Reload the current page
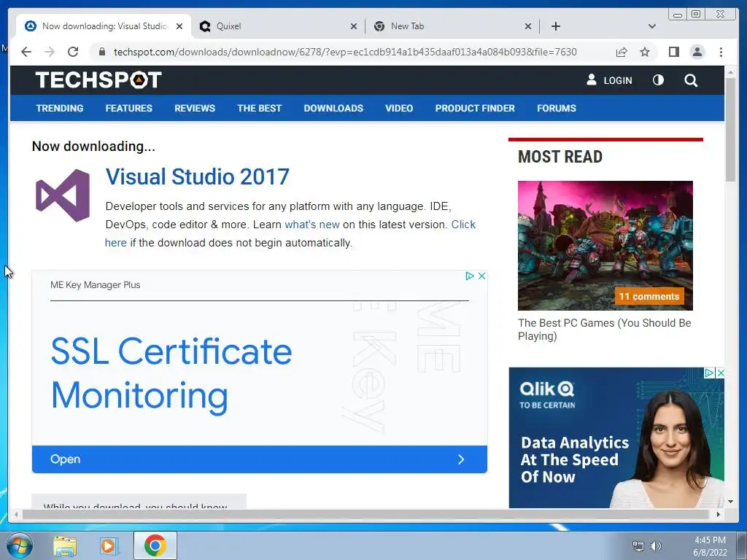This screenshot has width=747, height=560. pos(73,52)
